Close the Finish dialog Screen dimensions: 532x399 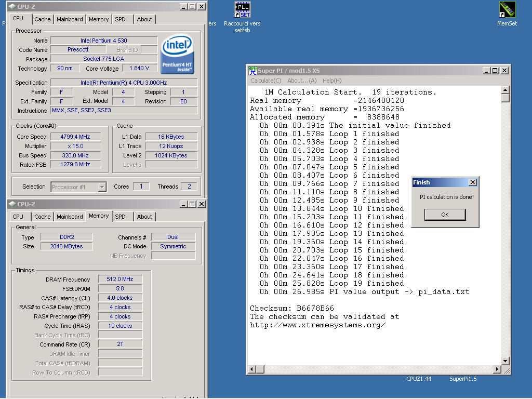point(472,182)
